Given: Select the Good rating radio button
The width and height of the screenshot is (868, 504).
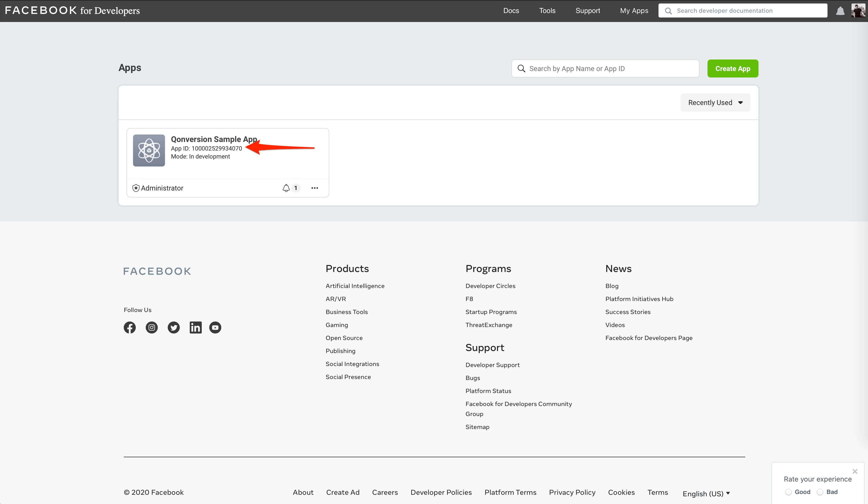Looking at the screenshot, I should tap(788, 492).
